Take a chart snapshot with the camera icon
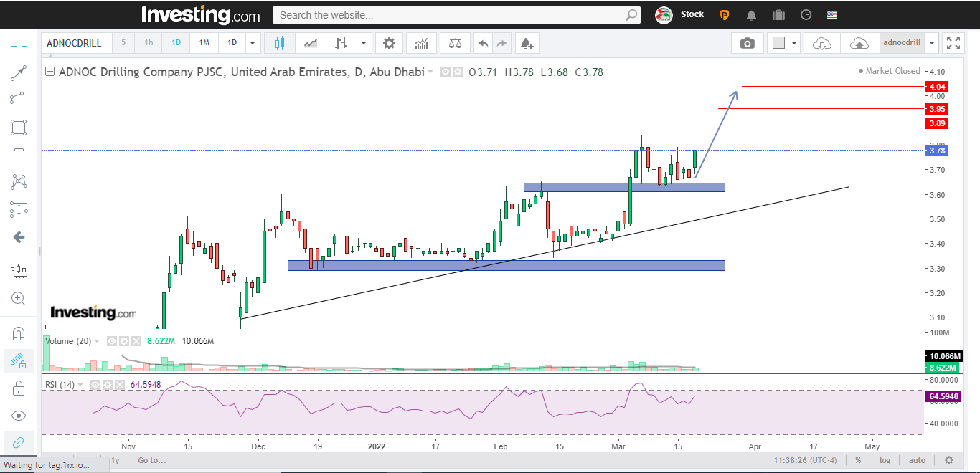 (x=747, y=43)
